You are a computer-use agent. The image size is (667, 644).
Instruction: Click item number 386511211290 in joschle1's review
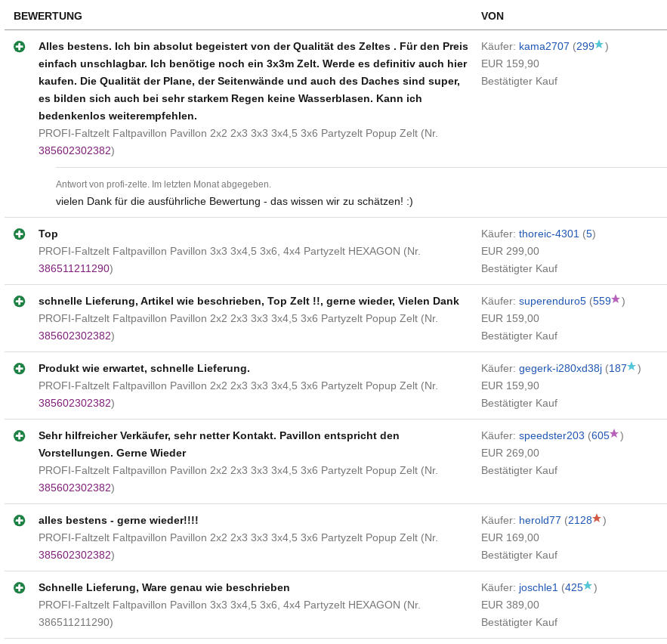(x=74, y=622)
